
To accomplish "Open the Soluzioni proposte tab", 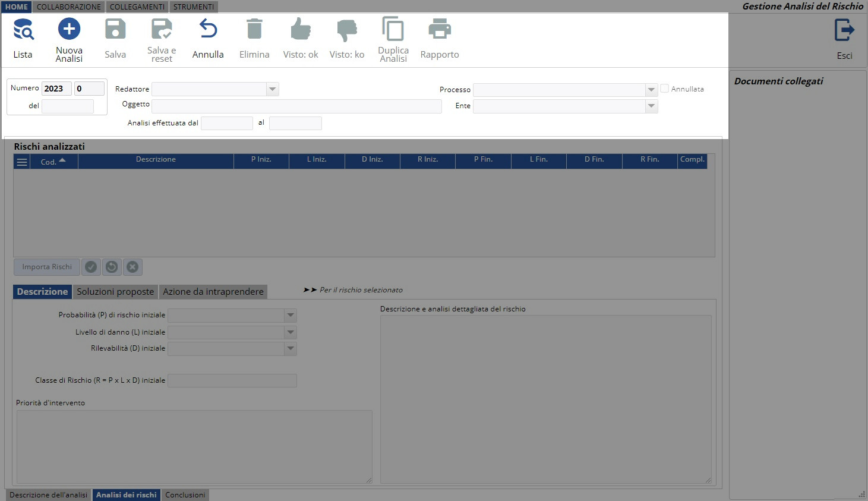I will [115, 292].
